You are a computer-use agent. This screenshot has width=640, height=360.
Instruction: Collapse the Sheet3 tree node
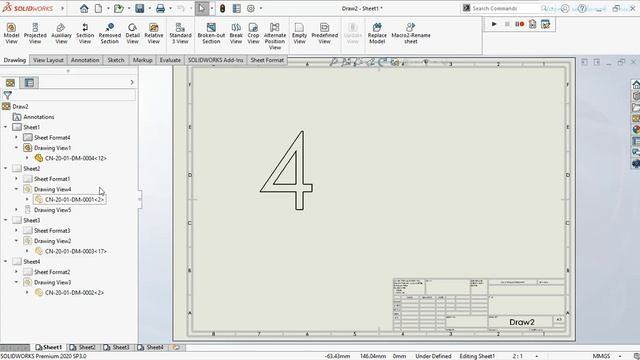6,220
